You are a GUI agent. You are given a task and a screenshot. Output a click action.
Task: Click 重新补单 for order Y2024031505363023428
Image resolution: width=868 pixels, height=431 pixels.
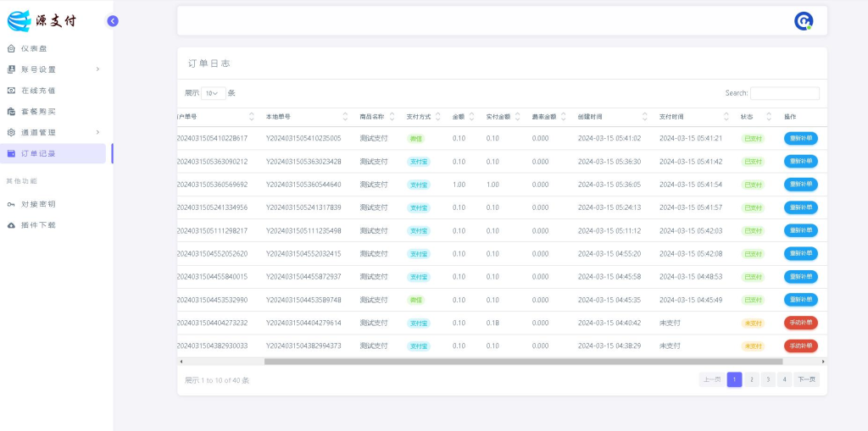(x=800, y=162)
